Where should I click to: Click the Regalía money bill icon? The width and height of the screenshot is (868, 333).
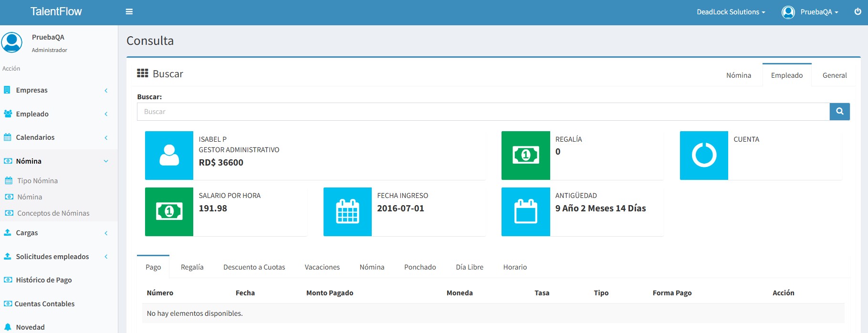point(526,156)
